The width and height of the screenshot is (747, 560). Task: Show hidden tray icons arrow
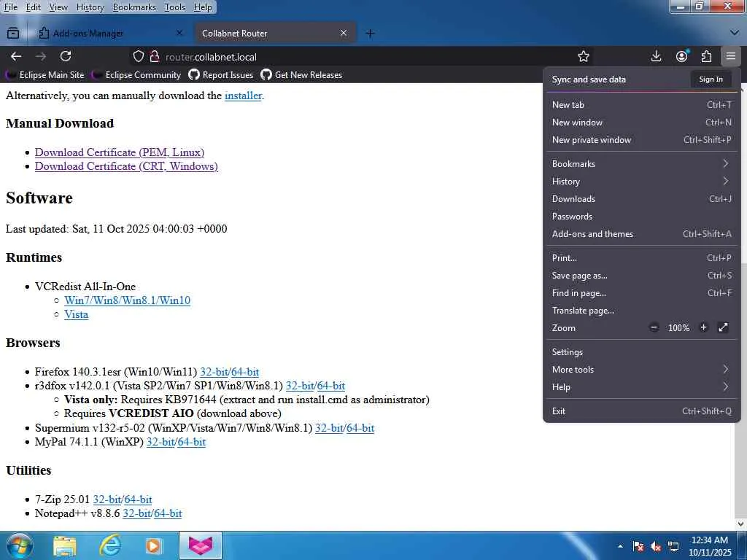pyautogui.click(x=620, y=546)
